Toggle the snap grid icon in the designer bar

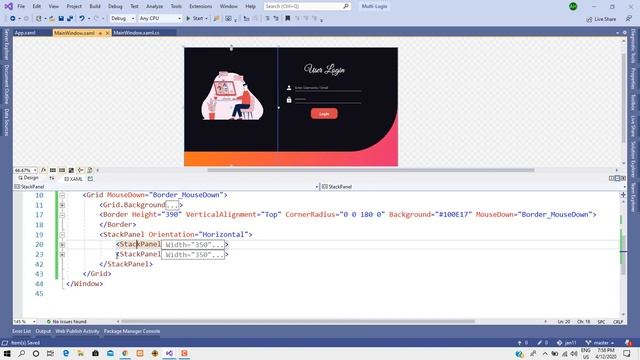pyautogui.click(x=53, y=170)
